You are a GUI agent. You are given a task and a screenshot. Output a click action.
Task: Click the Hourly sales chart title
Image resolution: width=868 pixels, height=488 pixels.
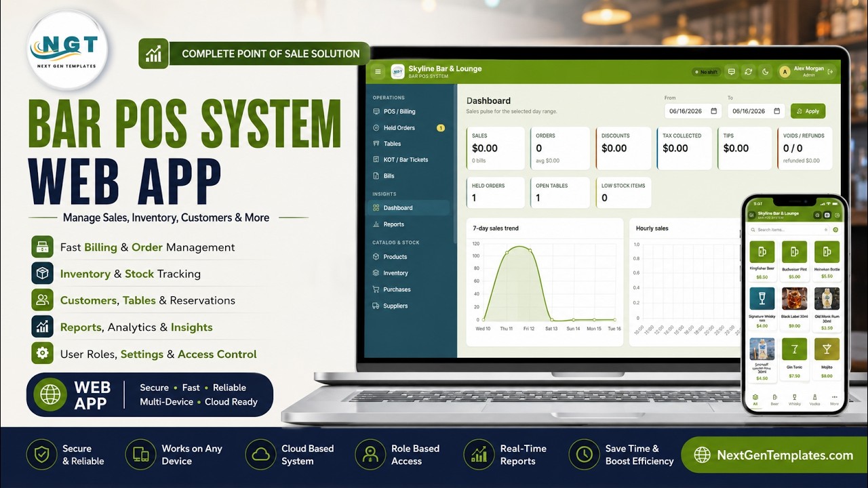pos(652,228)
